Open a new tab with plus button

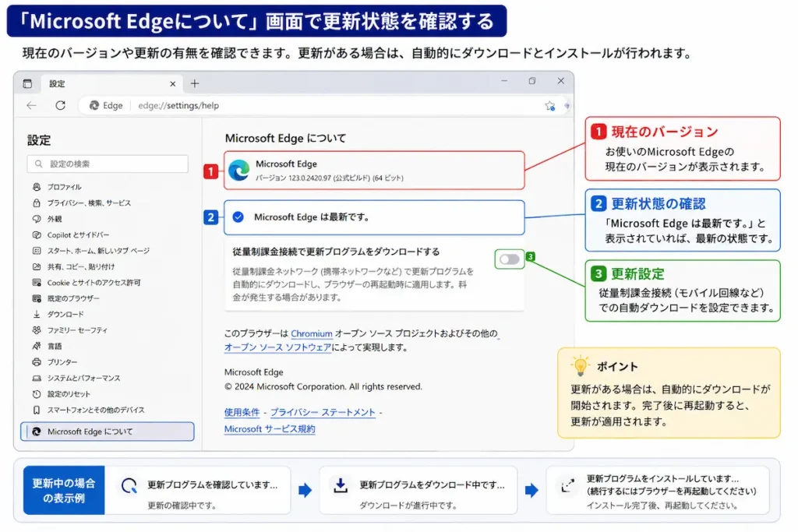(194, 83)
